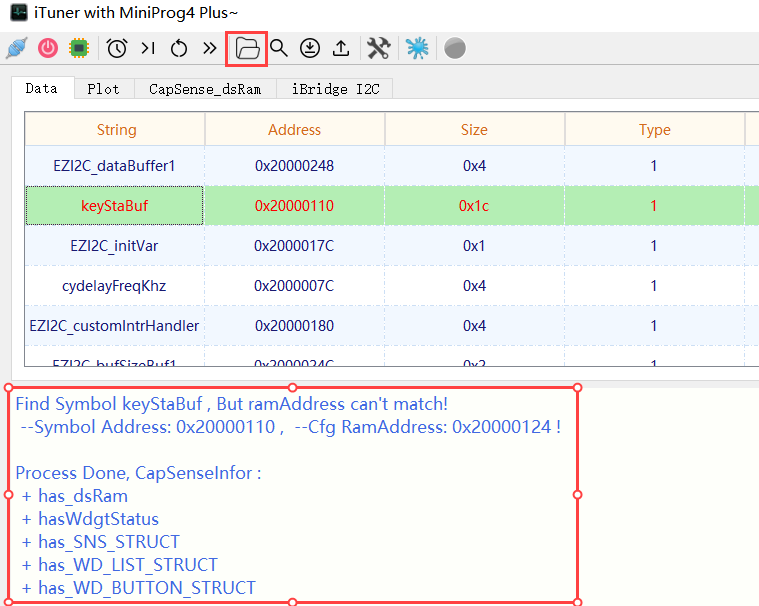The width and height of the screenshot is (759, 606).
Task: Click the connect plug icon in toolbar
Action: (17, 48)
